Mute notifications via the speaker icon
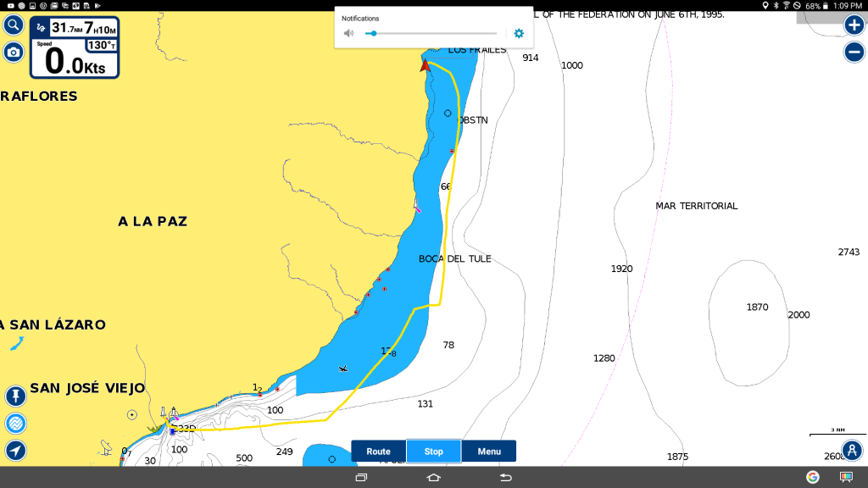 coord(348,34)
